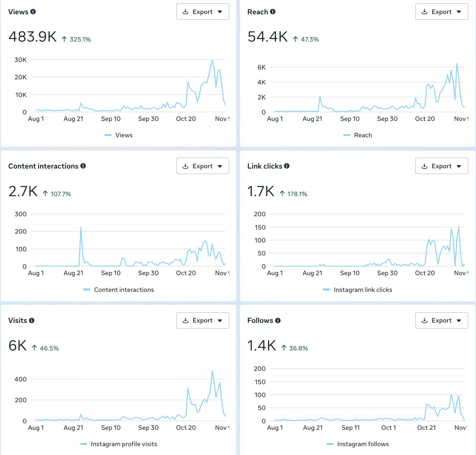Toggle the Views series in the legend

coord(118,135)
